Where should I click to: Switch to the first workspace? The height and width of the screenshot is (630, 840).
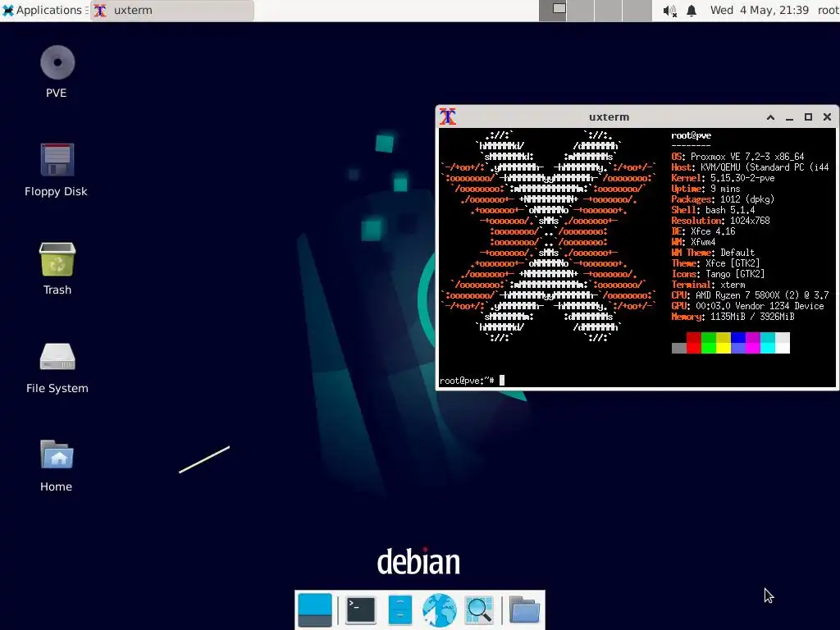(552, 10)
